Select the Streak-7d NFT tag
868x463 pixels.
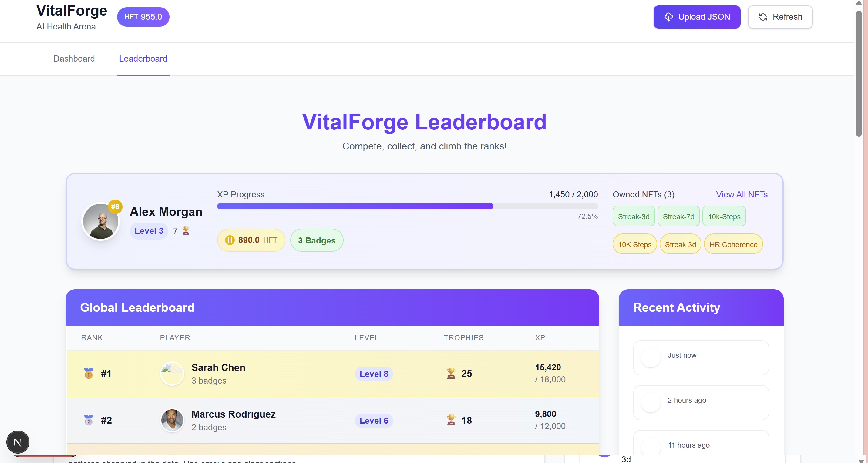678,217
